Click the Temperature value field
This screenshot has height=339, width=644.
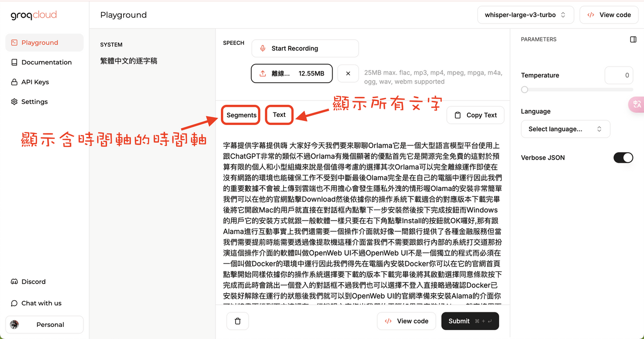619,75
